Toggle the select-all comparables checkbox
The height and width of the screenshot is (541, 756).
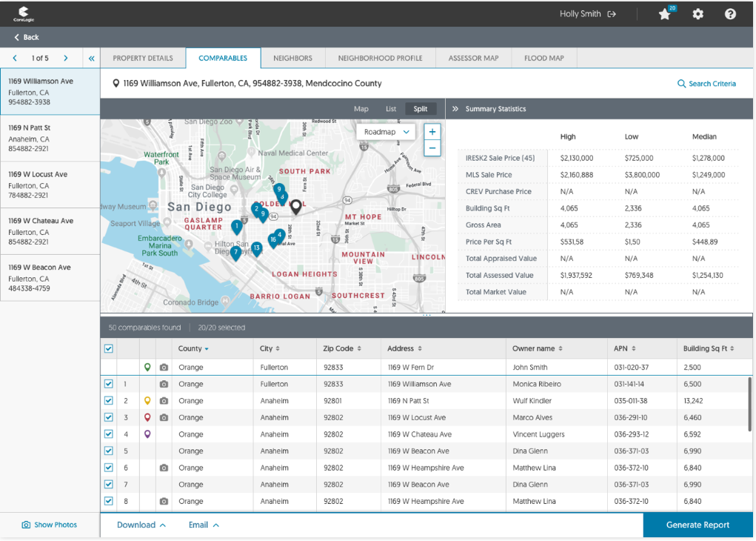109,348
